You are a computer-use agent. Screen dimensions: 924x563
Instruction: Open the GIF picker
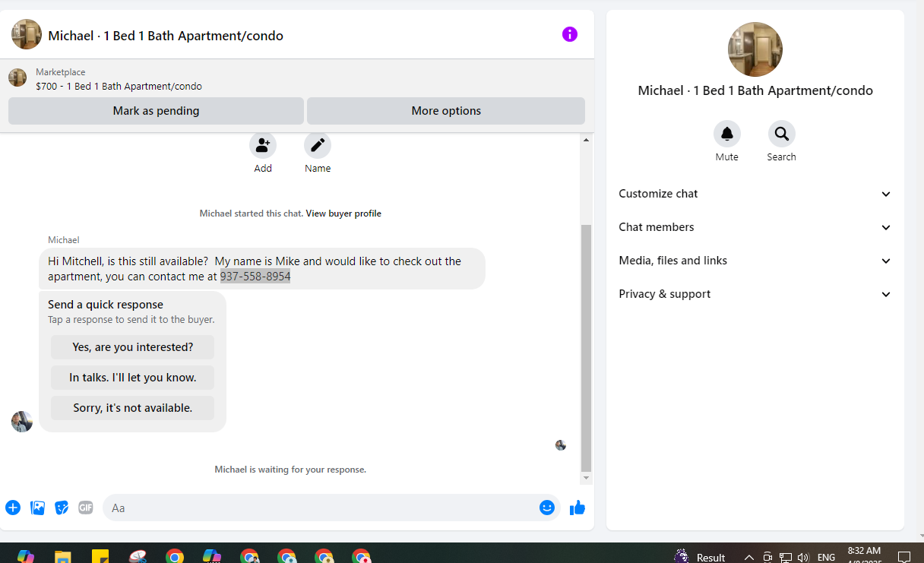(86, 508)
